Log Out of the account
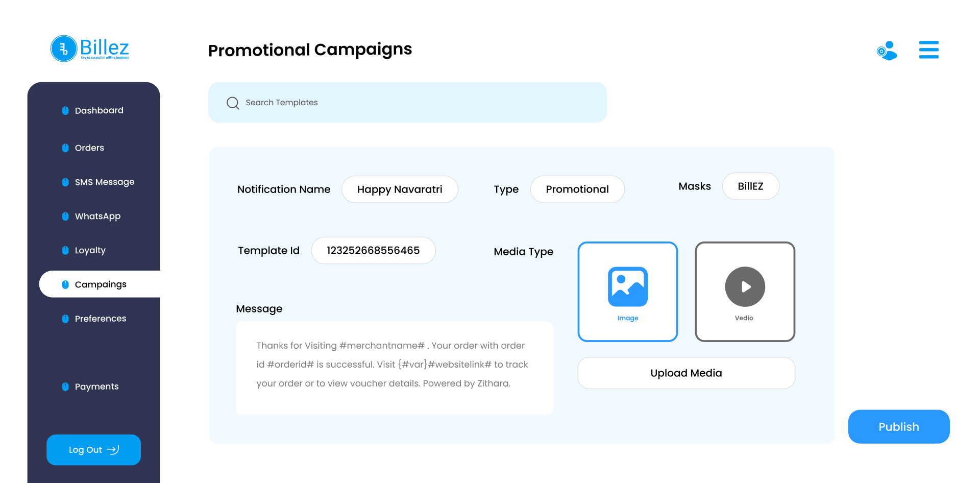980x483 pixels. click(93, 450)
